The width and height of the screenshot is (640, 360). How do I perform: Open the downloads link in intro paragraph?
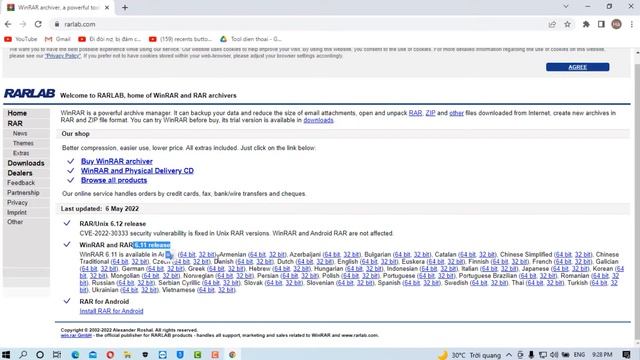[318, 120]
